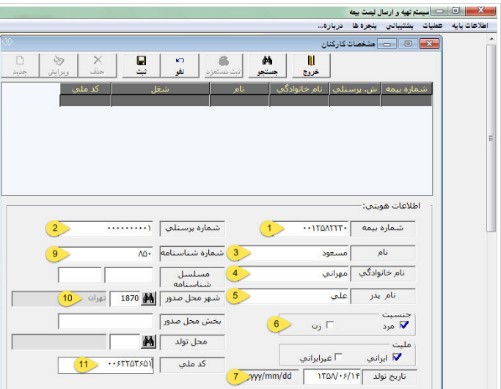Click the شماره بیمه column header
Viewport: 501px width, 389px height.
click(x=406, y=89)
